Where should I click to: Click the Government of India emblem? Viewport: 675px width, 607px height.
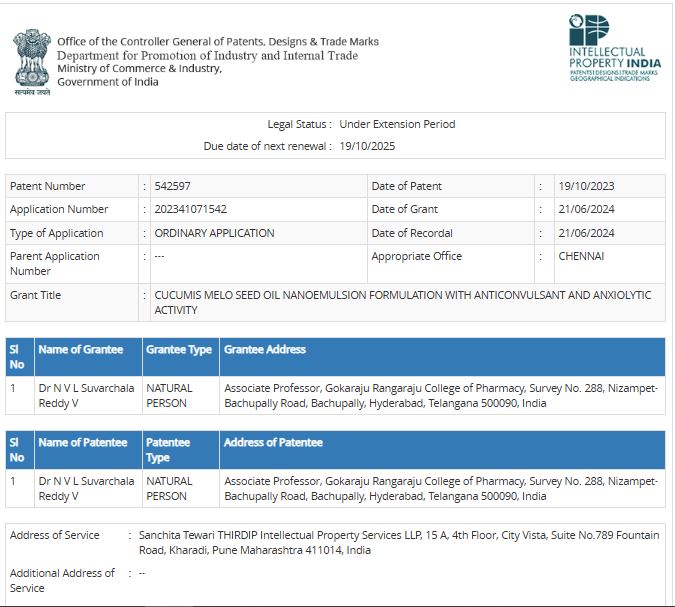tap(31, 59)
